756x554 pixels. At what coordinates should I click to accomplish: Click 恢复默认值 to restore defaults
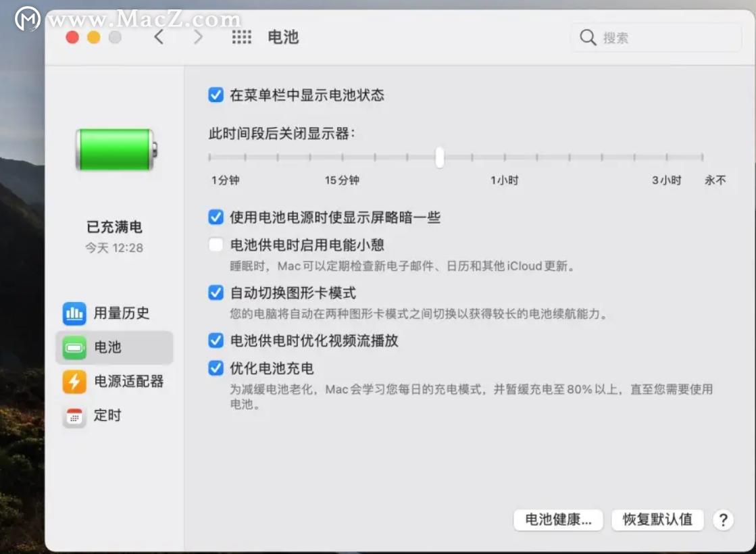(x=657, y=520)
